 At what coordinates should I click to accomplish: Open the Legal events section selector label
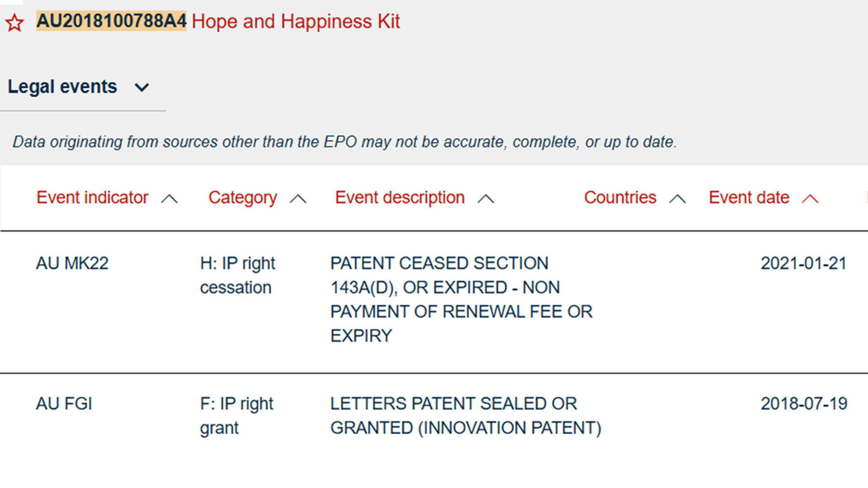click(x=62, y=86)
